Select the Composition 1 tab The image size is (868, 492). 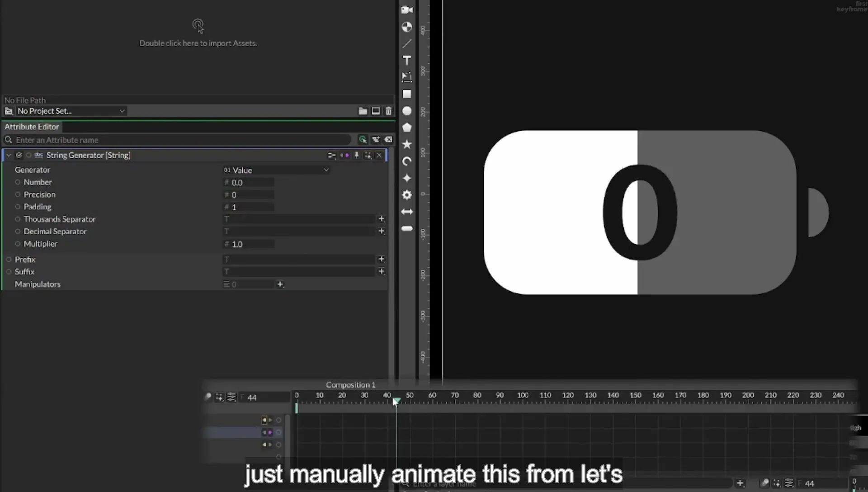[x=351, y=385]
